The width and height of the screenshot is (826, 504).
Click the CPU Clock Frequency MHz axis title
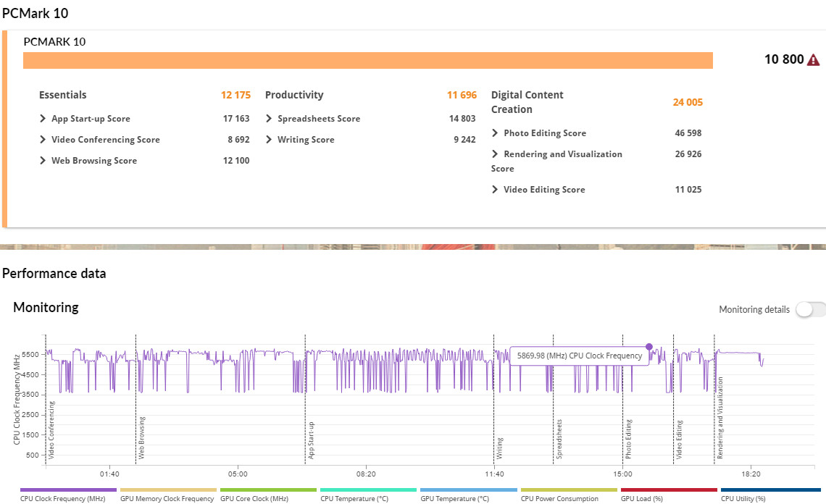coord(17,399)
